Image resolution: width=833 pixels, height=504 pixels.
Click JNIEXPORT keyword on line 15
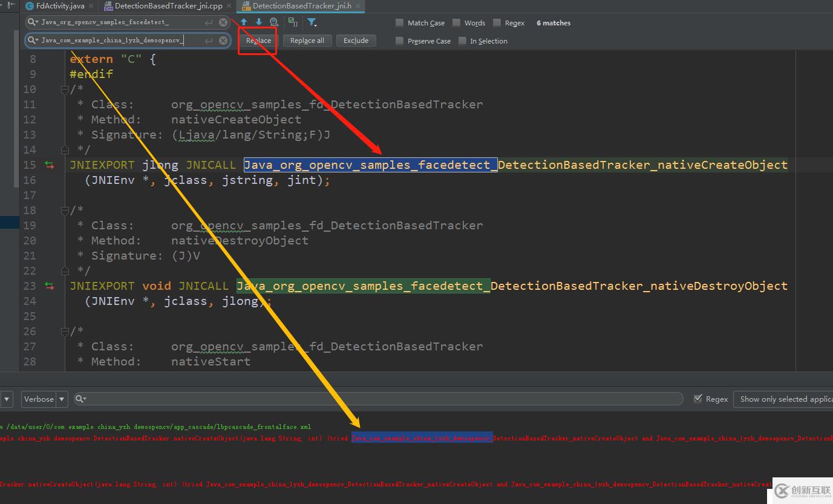(102, 165)
